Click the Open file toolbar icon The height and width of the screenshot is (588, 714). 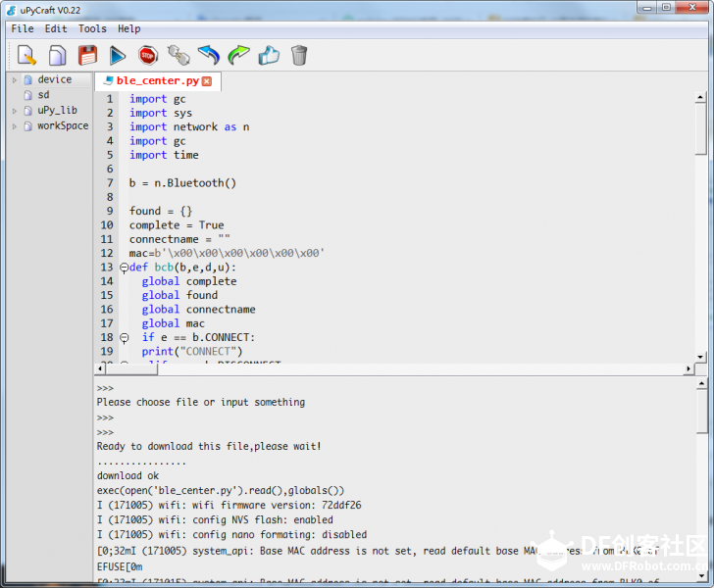pyautogui.click(x=57, y=55)
